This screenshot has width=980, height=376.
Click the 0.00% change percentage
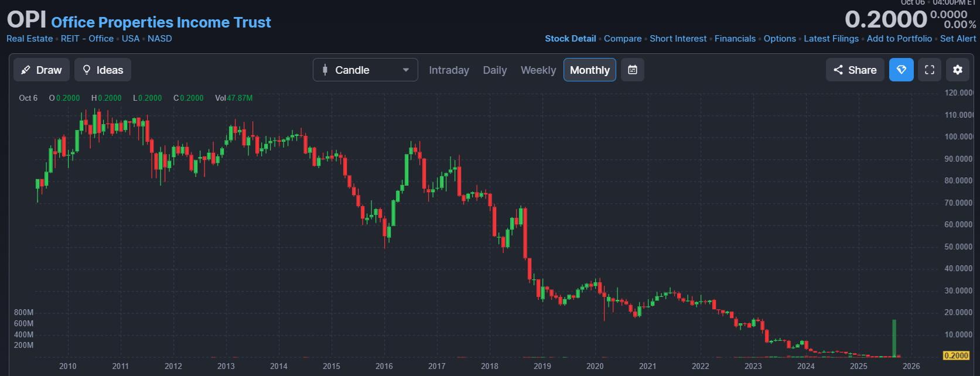tap(960, 25)
